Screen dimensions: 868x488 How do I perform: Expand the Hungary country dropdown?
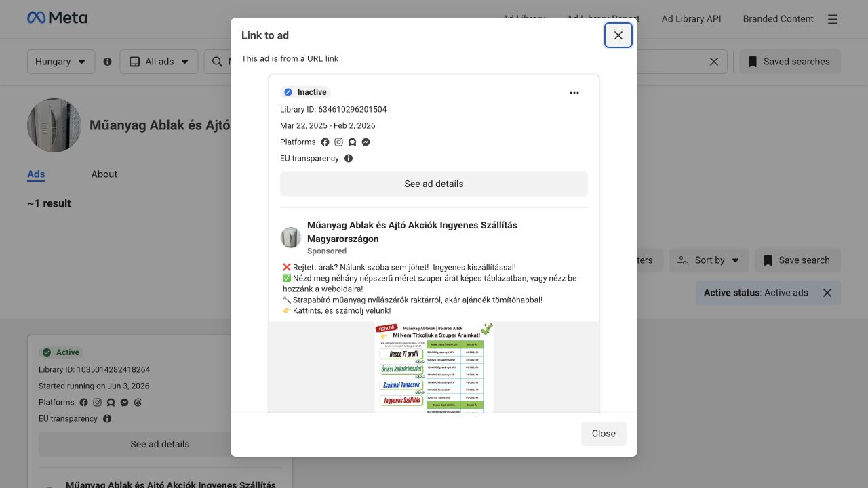pos(61,62)
